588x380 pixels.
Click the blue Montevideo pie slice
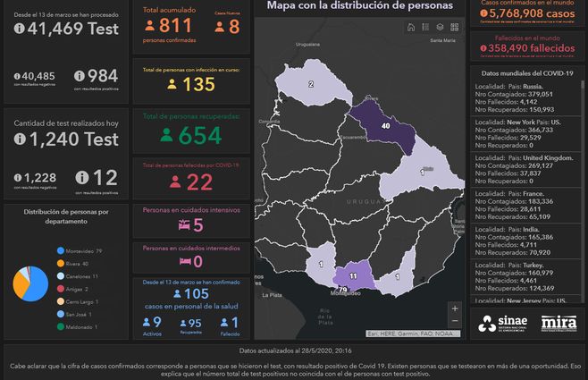(x=39, y=288)
